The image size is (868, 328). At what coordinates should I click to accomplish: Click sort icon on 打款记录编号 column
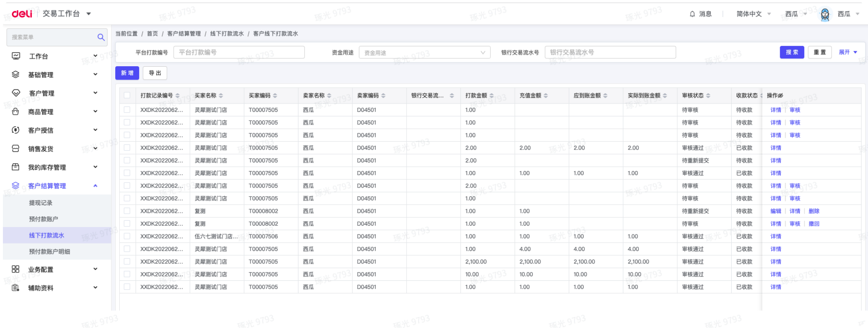[x=177, y=96]
